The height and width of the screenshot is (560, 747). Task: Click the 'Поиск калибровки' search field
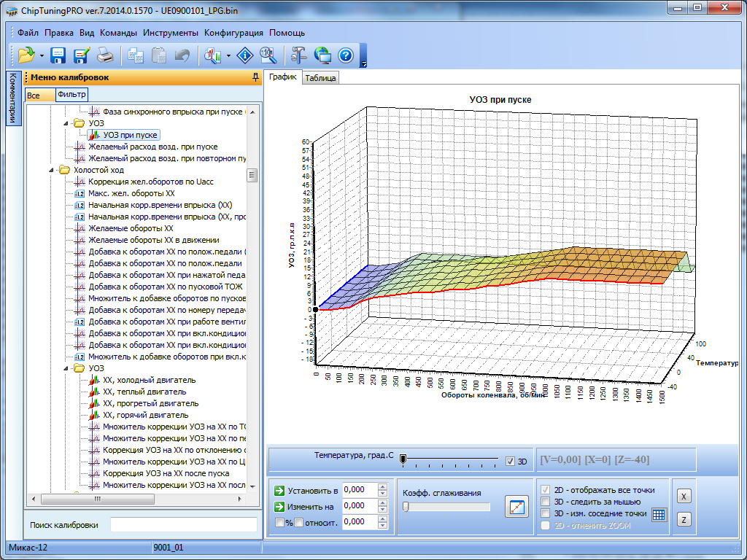[183, 525]
